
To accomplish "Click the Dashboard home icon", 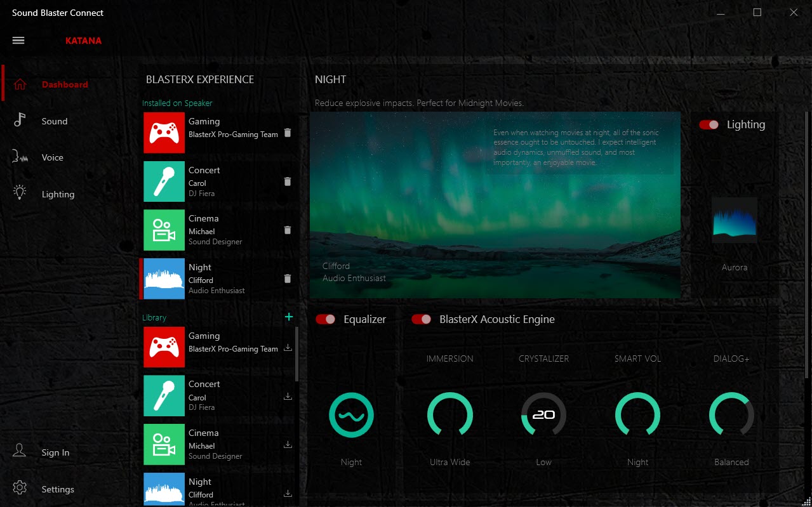I will [x=20, y=84].
